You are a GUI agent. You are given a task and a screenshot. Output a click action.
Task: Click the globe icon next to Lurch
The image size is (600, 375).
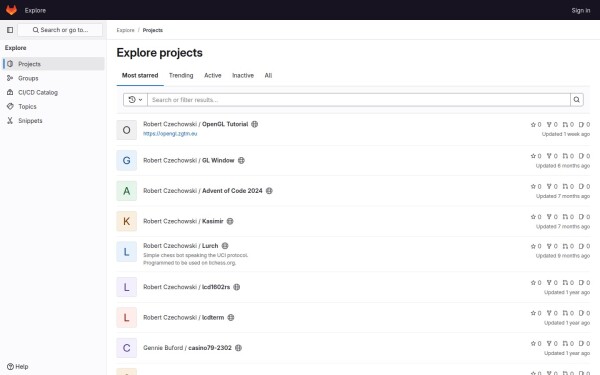tap(225, 246)
